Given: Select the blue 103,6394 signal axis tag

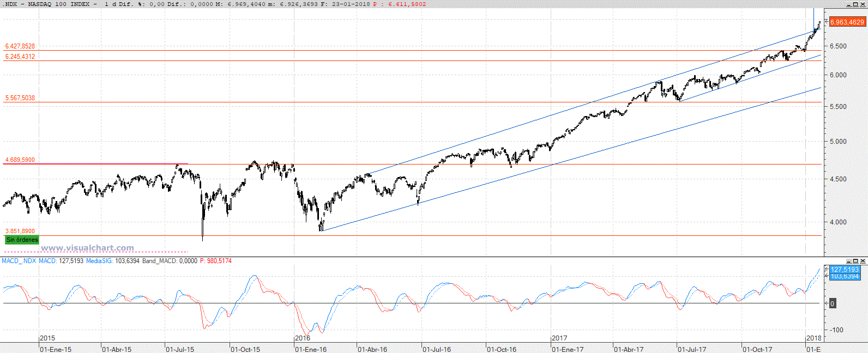Looking at the screenshot, I should tap(845, 276).
